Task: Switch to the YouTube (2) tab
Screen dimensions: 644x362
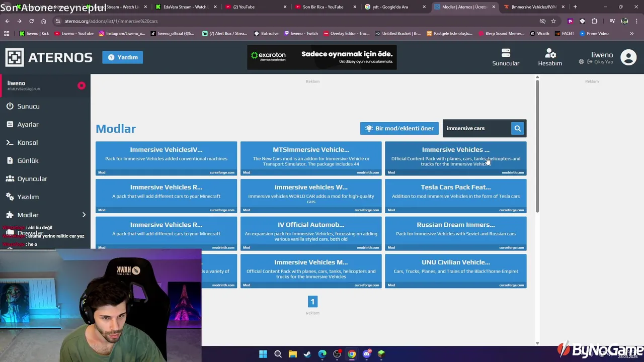Action: point(257,7)
